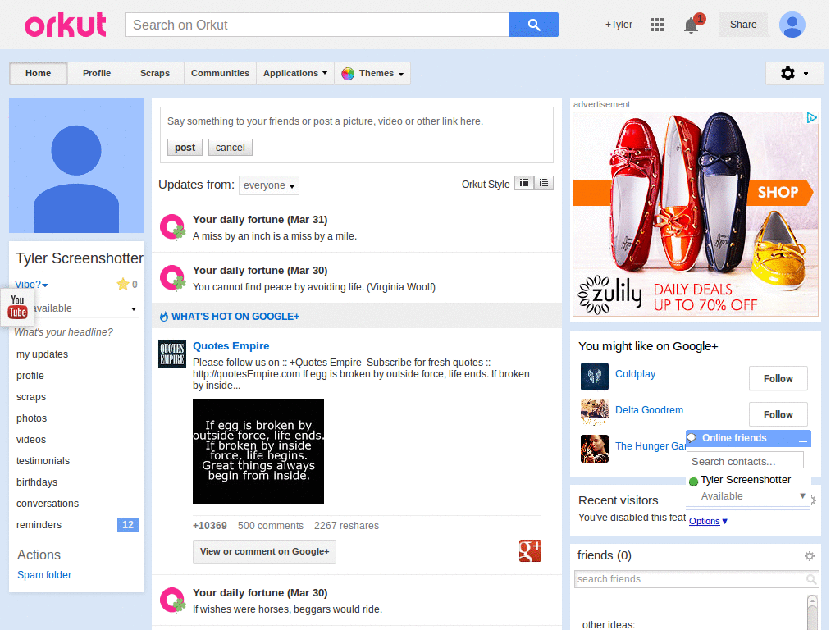Click Quotes Empire avatar thumbnail
840x630 pixels.
pos(172,354)
